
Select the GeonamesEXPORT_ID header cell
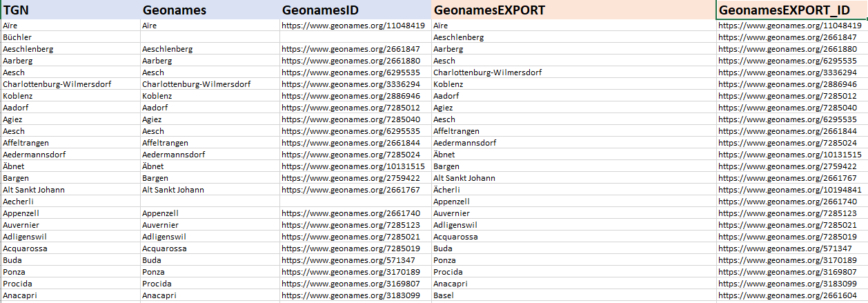click(791, 10)
